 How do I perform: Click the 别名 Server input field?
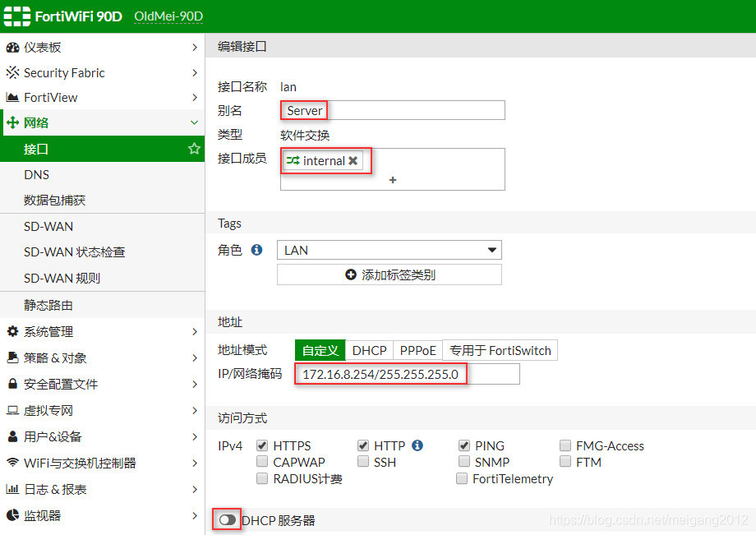[x=393, y=110]
